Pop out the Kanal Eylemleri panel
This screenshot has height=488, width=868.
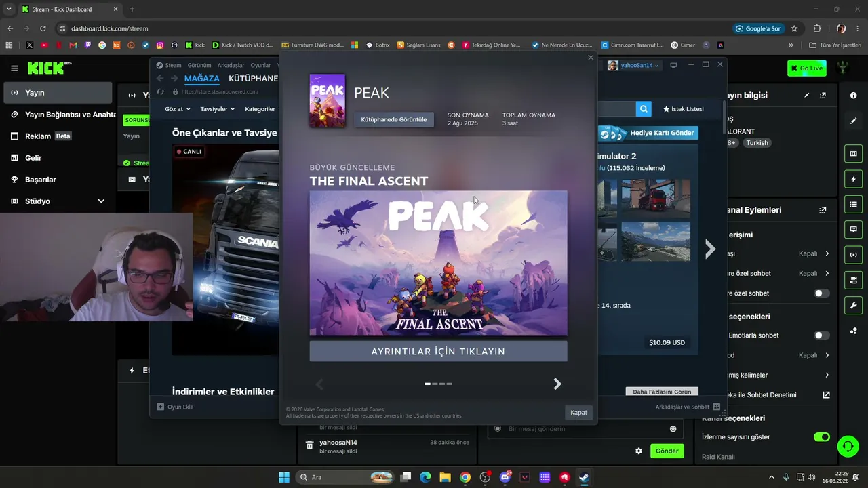pyautogui.click(x=823, y=210)
